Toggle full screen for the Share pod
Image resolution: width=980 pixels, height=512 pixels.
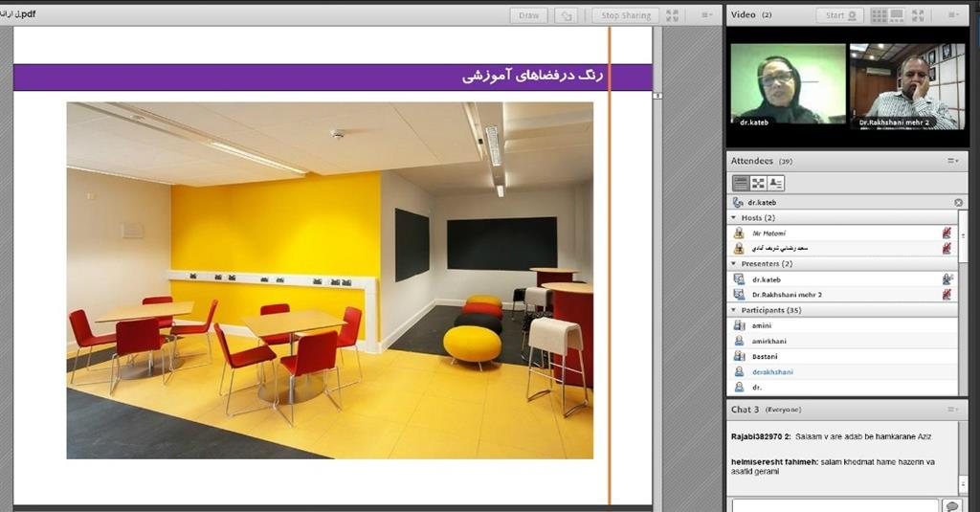coord(673,15)
